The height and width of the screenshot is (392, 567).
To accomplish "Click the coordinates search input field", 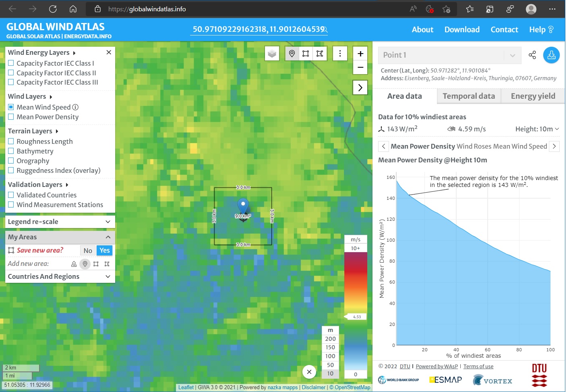I will (x=258, y=29).
